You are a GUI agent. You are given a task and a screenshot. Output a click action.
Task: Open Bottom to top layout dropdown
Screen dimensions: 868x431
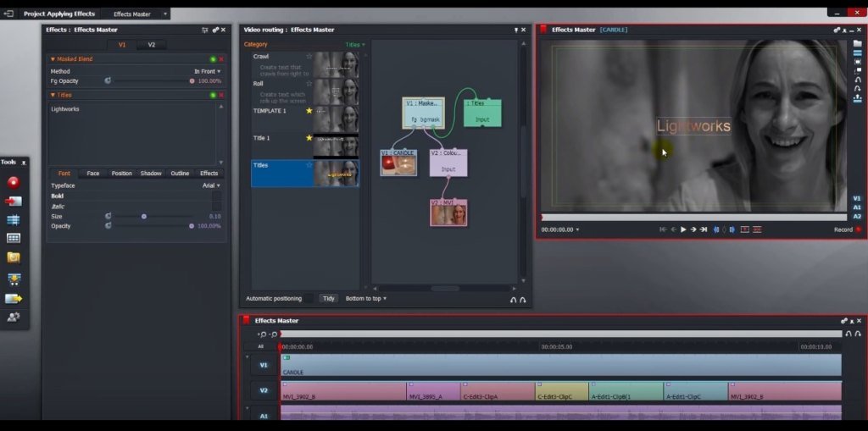pyautogui.click(x=366, y=298)
